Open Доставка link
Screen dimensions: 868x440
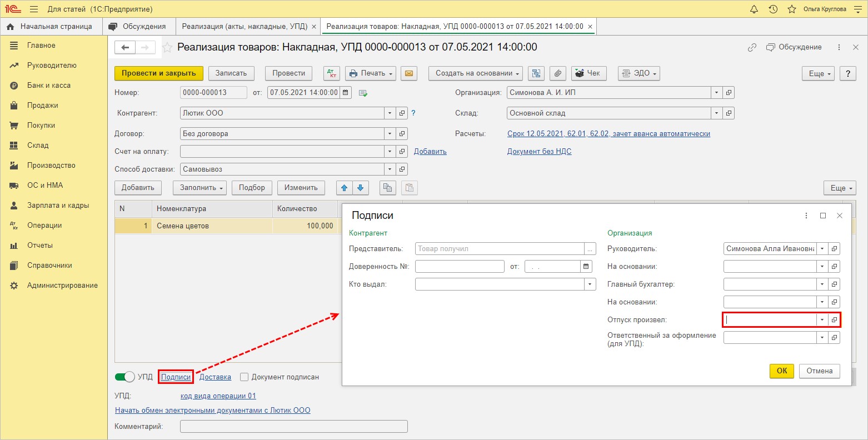click(x=215, y=377)
